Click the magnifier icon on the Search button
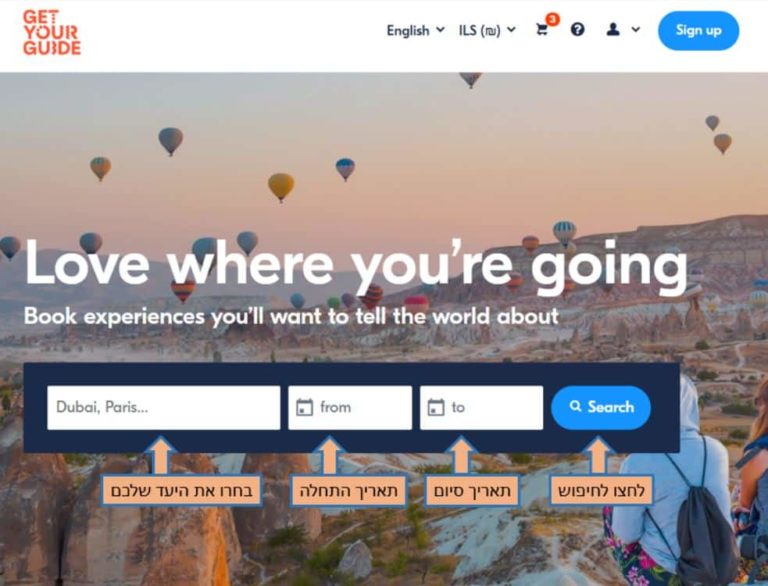This screenshot has width=768, height=586. [x=576, y=406]
